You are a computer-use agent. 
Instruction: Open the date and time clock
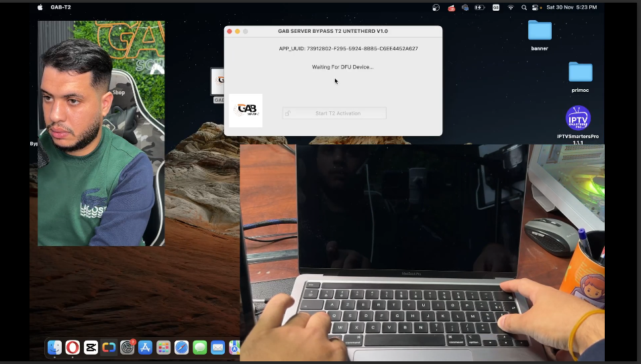coord(571,7)
